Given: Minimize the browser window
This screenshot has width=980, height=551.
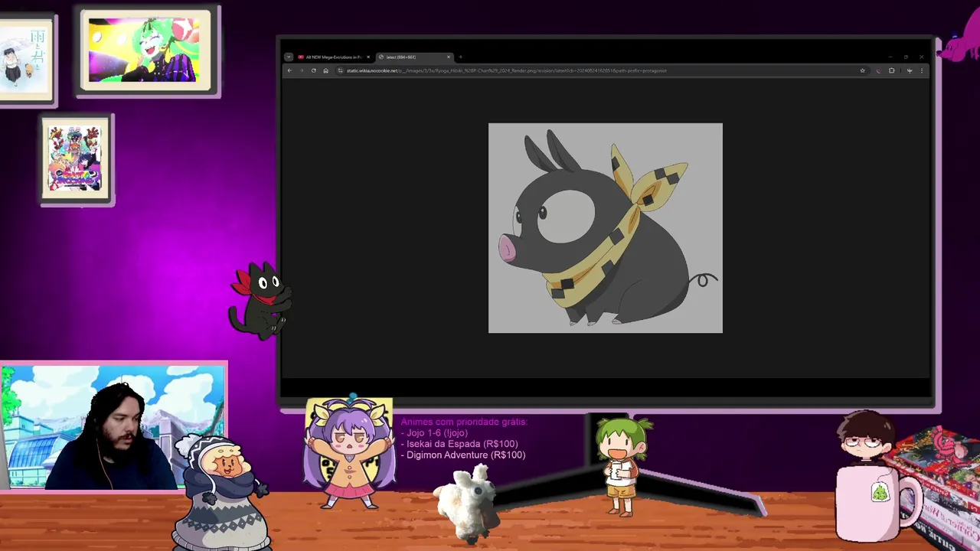Looking at the screenshot, I should [x=890, y=57].
